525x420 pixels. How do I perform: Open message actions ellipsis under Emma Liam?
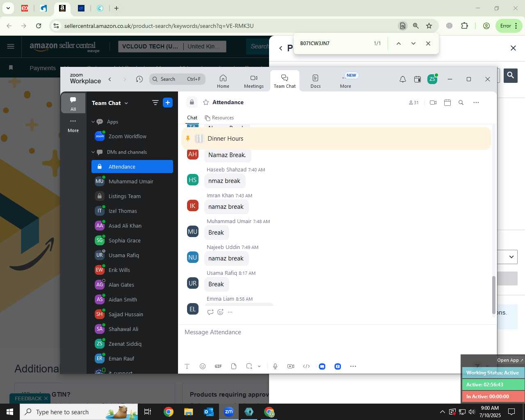coord(230,312)
